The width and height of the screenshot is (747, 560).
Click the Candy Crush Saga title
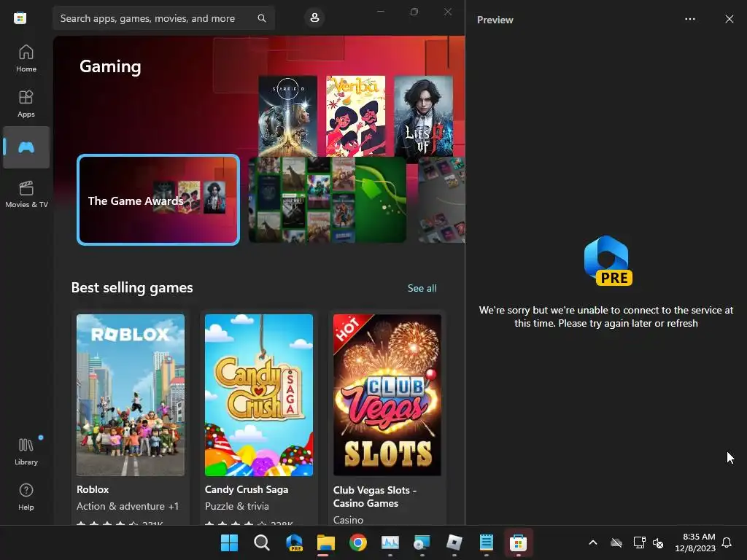(x=247, y=489)
